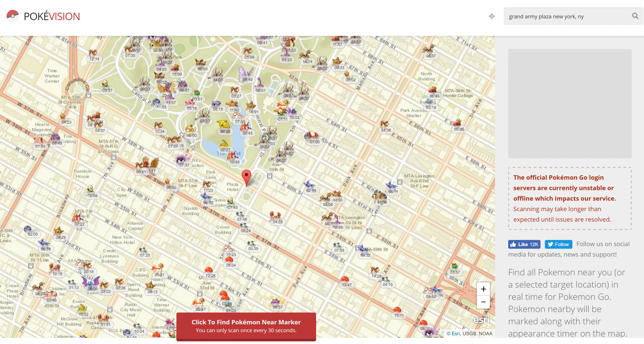Click the PokéVision Pokéball logo
This screenshot has height=344, width=644.
coord(13,16)
